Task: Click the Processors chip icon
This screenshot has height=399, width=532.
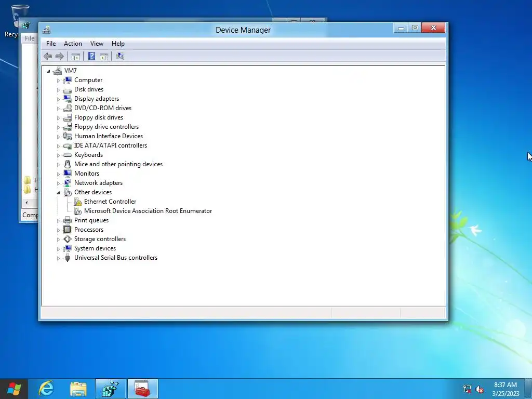Action: click(x=68, y=230)
